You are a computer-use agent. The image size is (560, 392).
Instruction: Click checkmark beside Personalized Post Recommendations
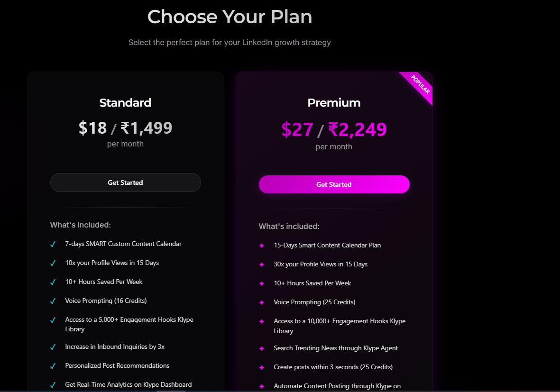pos(53,366)
